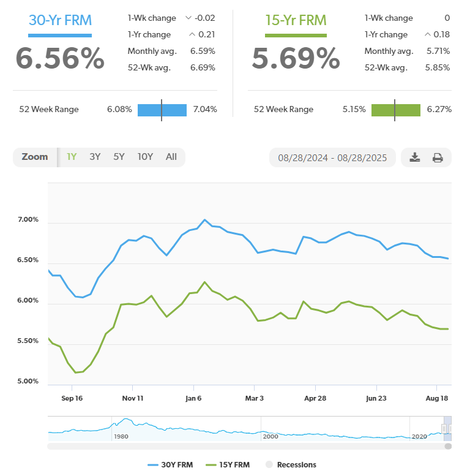Switch zoom to 3Y
459x476 pixels.
pyautogui.click(x=95, y=157)
